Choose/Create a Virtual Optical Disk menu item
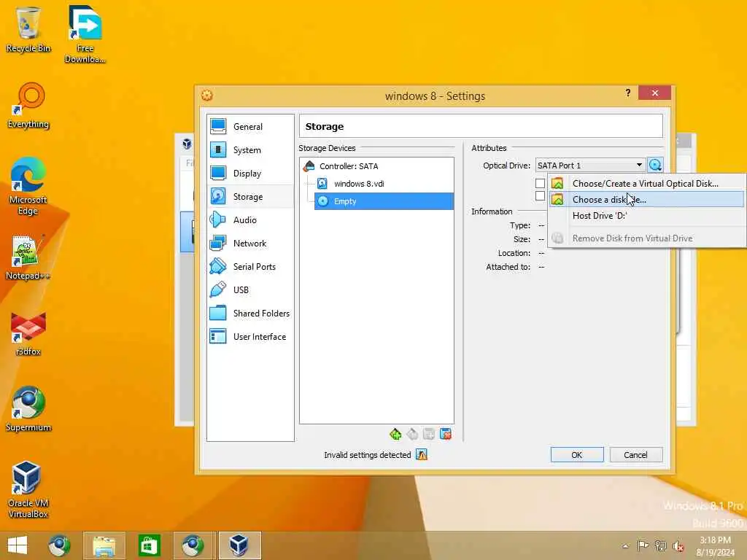The height and width of the screenshot is (560, 747). point(647,183)
